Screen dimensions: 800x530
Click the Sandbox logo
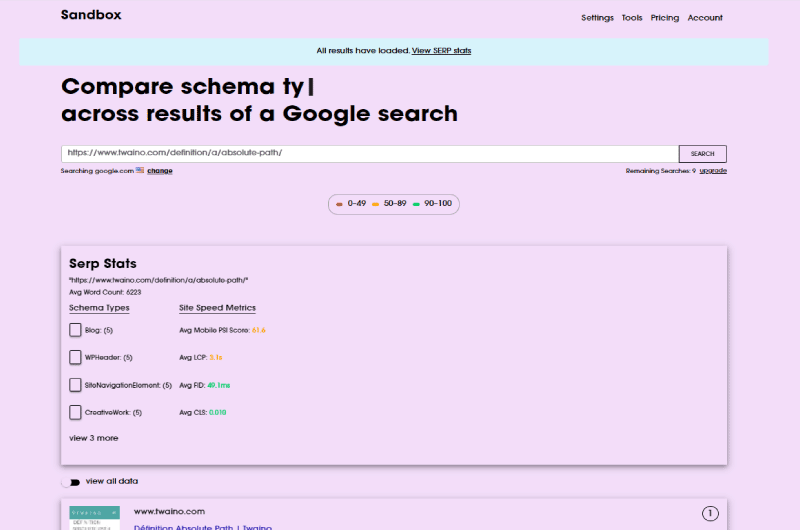91,15
